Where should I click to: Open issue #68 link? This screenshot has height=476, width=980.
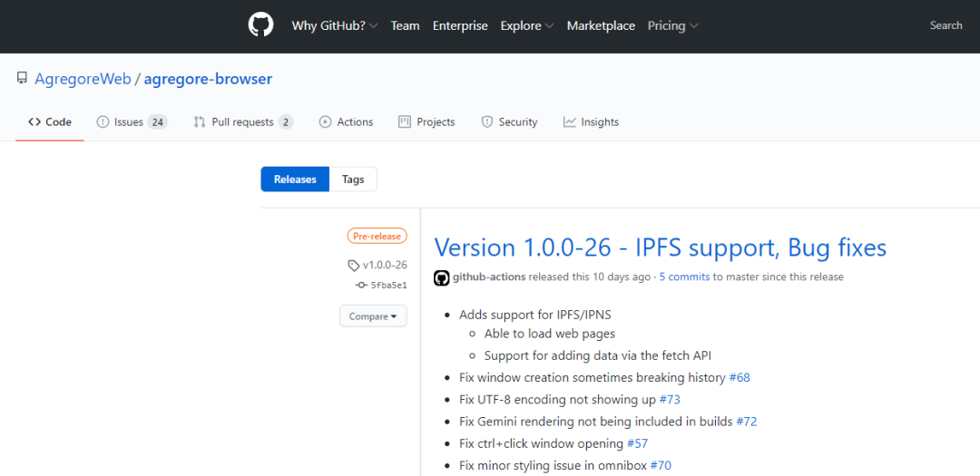point(740,377)
